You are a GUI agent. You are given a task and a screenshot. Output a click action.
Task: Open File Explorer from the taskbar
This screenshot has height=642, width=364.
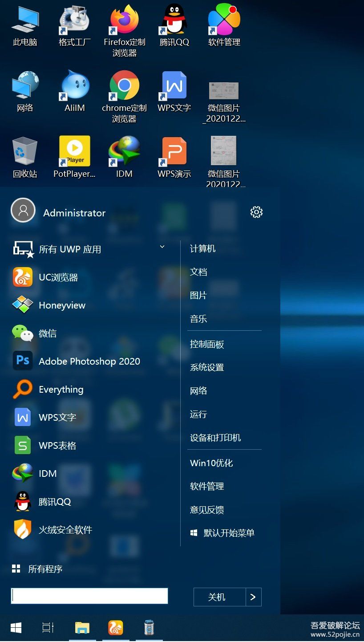pyautogui.click(x=82, y=628)
